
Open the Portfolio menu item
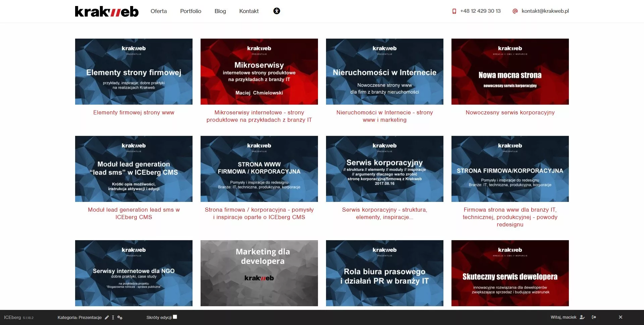click(191, 11)
